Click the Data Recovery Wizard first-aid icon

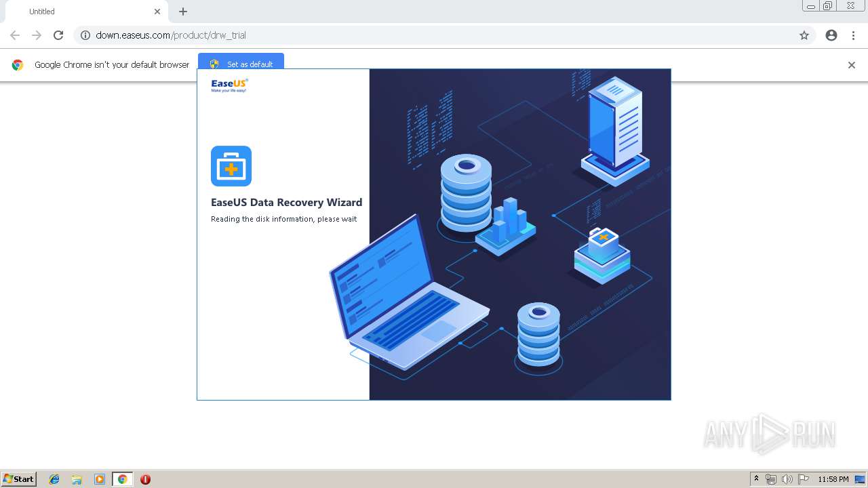coord(231,166)
